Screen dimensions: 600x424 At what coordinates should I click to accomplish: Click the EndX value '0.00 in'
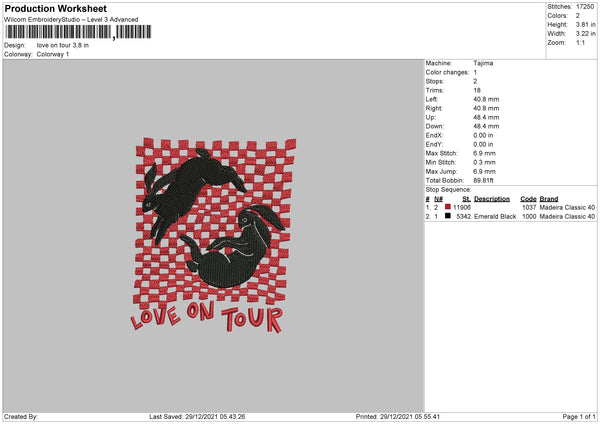point(483,135)
